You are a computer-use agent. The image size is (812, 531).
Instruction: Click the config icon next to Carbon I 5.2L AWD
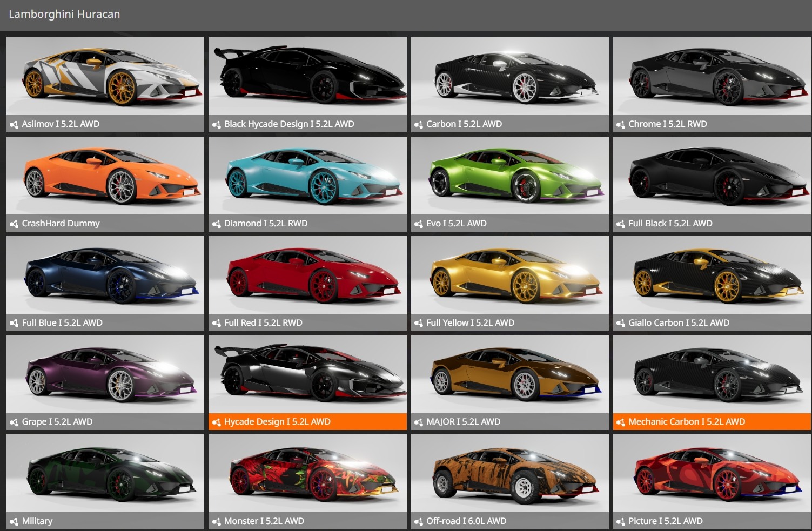(x=419, y=125)
